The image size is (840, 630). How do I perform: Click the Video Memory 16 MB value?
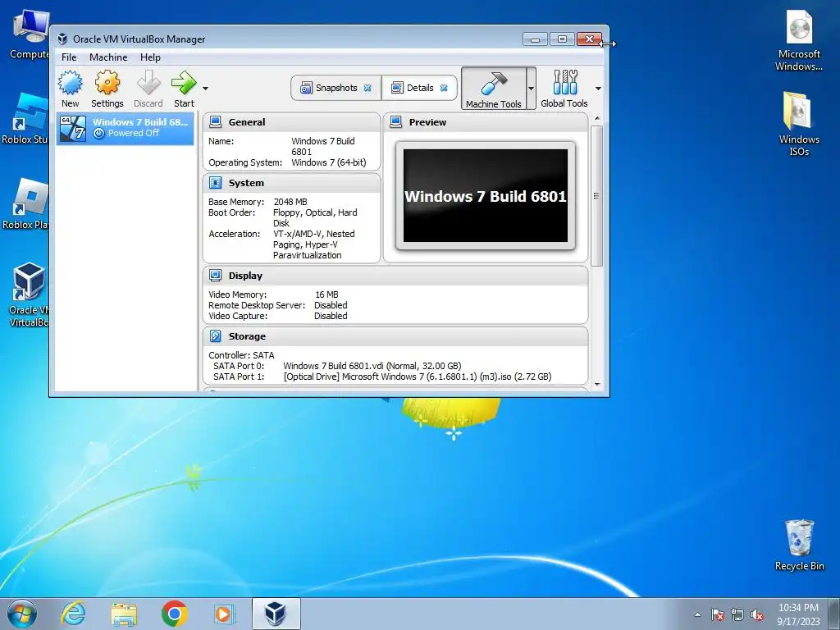click(326, 294)
